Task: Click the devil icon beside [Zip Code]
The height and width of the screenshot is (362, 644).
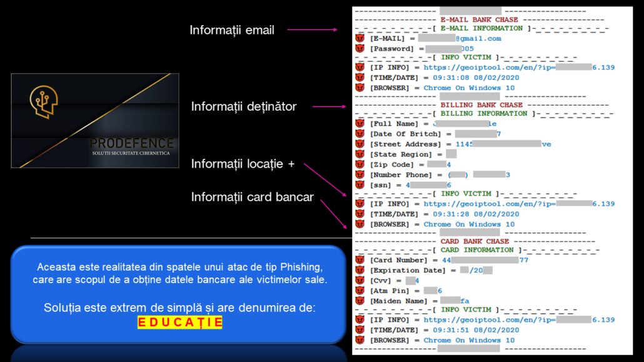Action: click(360, 164)
